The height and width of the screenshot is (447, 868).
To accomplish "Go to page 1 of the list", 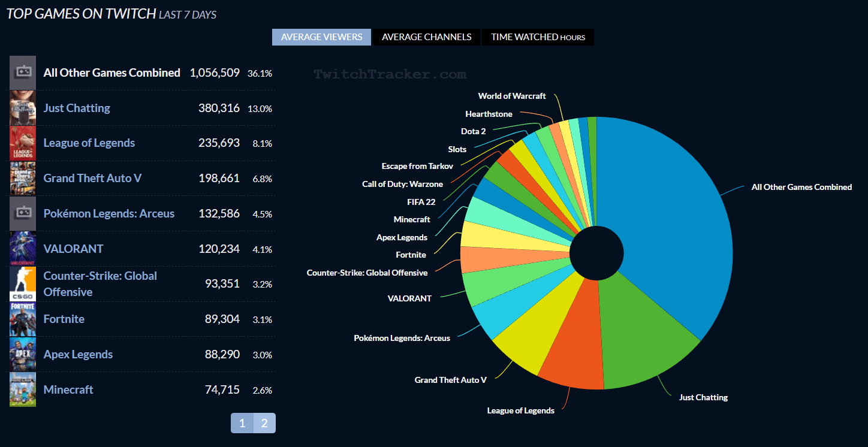I will pyautogui.click(x=242, y=423).
